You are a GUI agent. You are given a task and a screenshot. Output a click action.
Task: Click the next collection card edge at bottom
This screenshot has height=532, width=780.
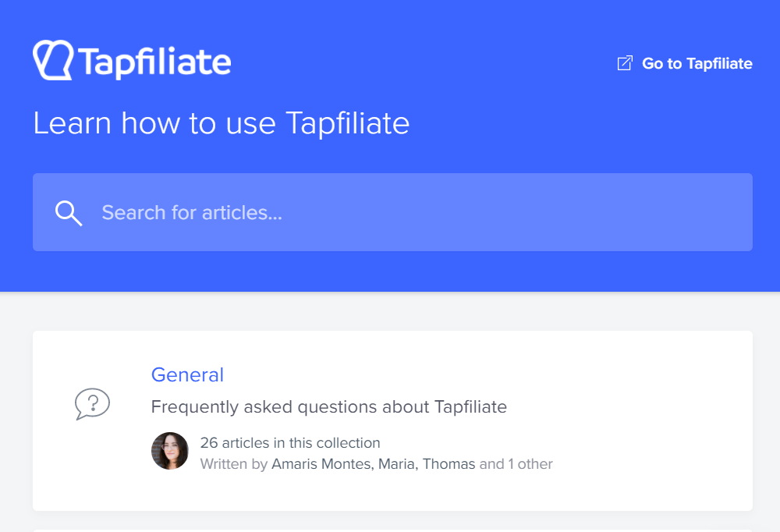click(x=392, y=530)
